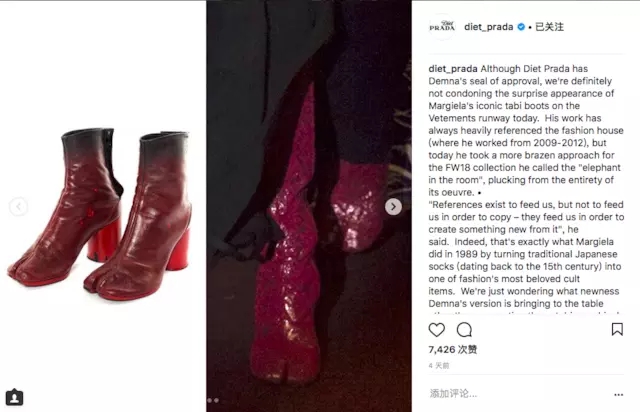Click the 4 天前 post timestamp
The height and width of the screenshot is (412, 640).
point(439,365)
